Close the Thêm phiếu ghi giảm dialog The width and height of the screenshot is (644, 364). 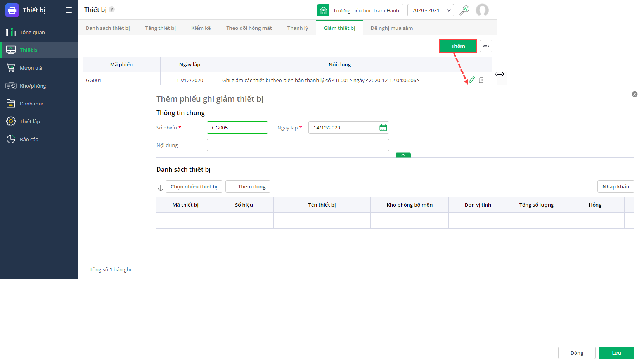[x=635, y=94]
